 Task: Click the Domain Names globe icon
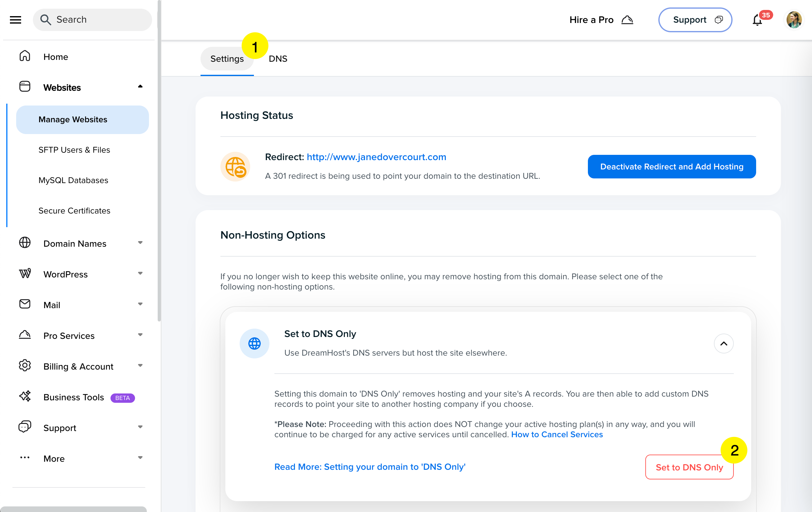[25, 243]
